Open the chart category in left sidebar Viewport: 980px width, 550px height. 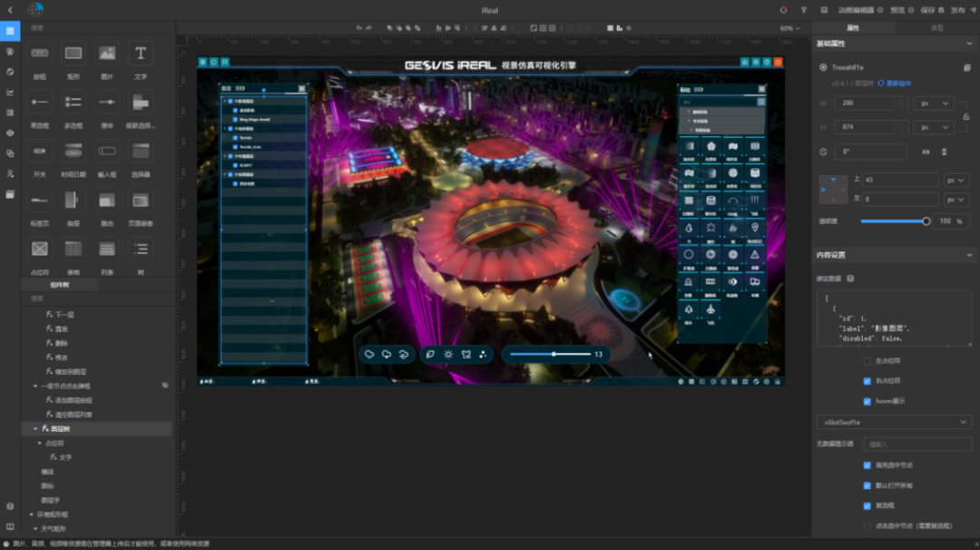[x=10, y=92]
